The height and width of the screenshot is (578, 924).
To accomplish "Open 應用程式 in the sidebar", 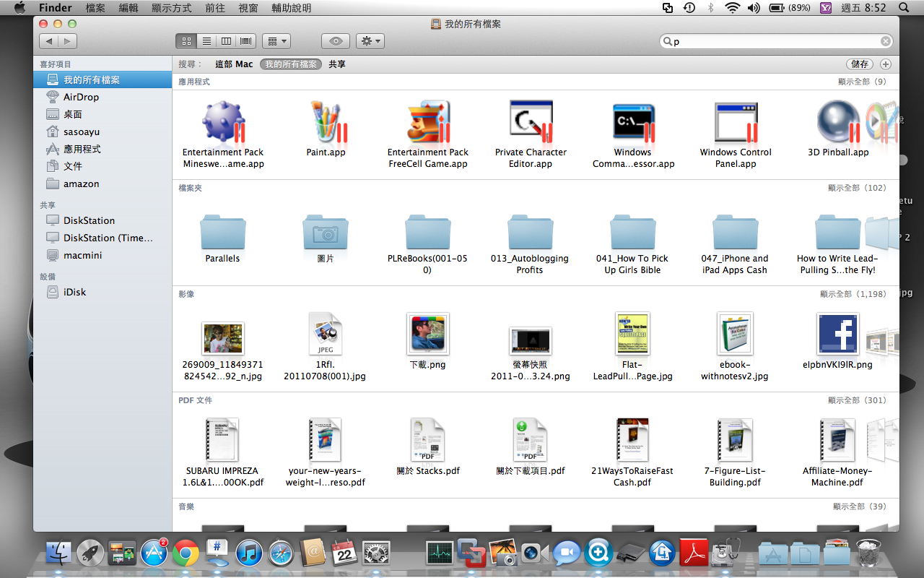I will [x=103, y=149].
